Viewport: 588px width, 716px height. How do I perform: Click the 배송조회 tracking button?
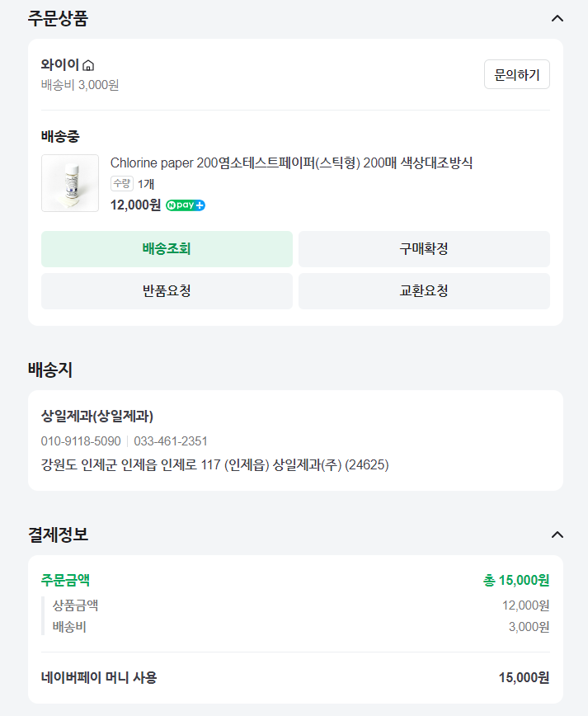click(167, 249)
